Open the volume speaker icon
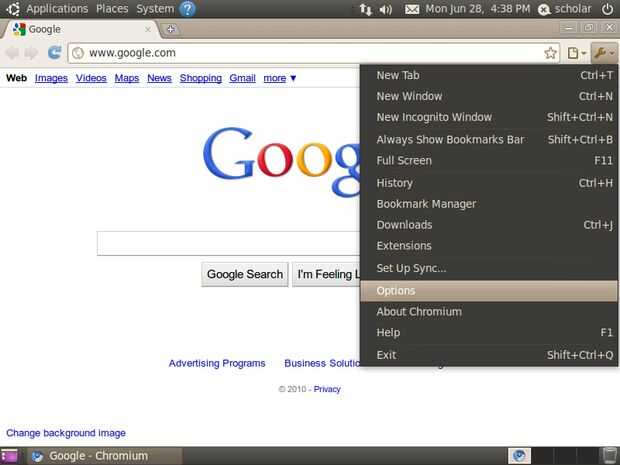Image resolution: width=620 pixels, height=465 pixels. coord(386,9)
